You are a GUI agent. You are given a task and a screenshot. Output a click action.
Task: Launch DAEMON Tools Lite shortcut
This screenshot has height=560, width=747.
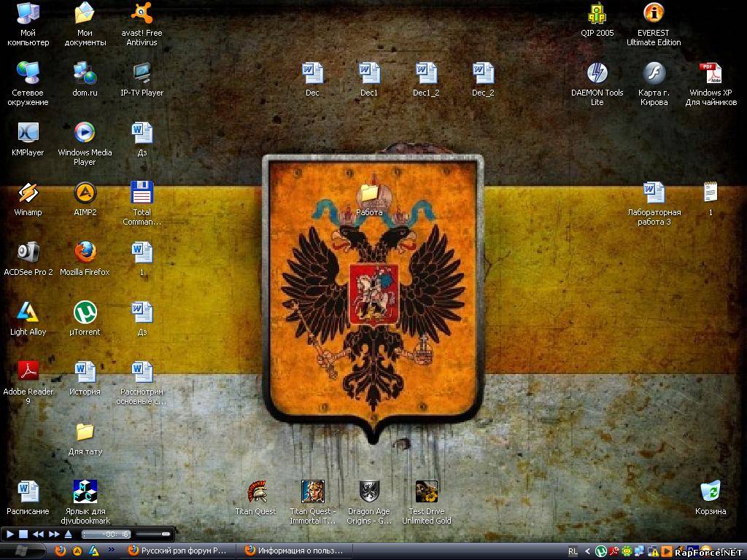597,84
